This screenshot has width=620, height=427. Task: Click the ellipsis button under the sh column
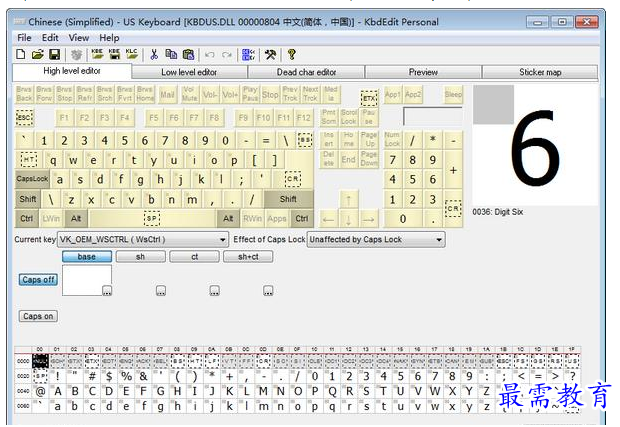[161, 291]
